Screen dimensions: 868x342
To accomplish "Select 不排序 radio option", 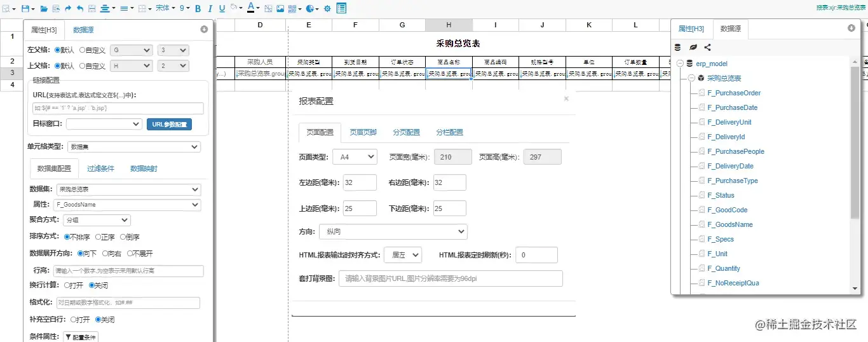I will coord(67,237).
